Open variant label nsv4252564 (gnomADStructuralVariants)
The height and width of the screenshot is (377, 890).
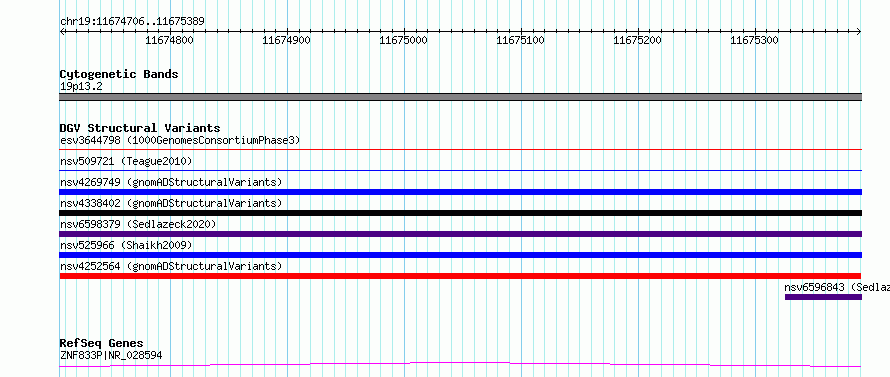171,266
